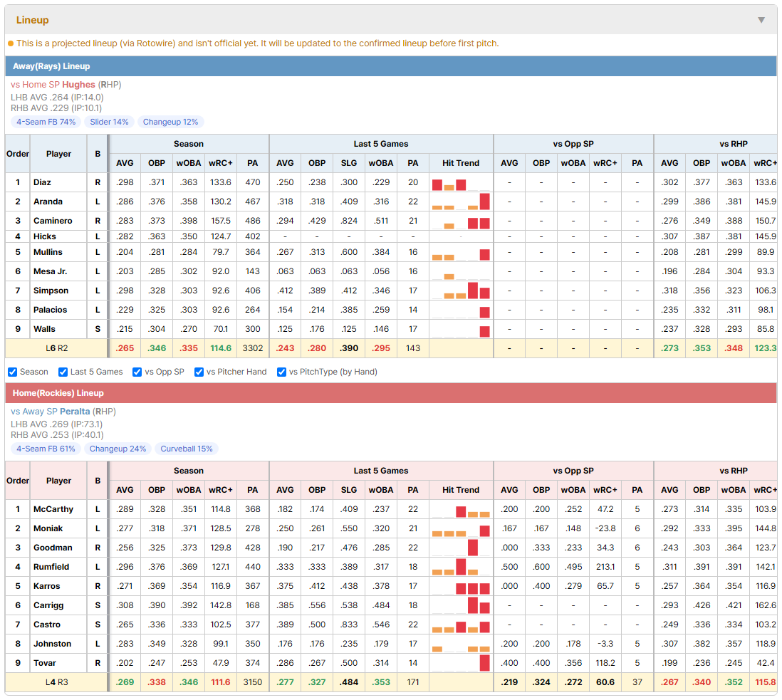
Task: Select player Moniak in Rockies lineup
Action: 48,529
